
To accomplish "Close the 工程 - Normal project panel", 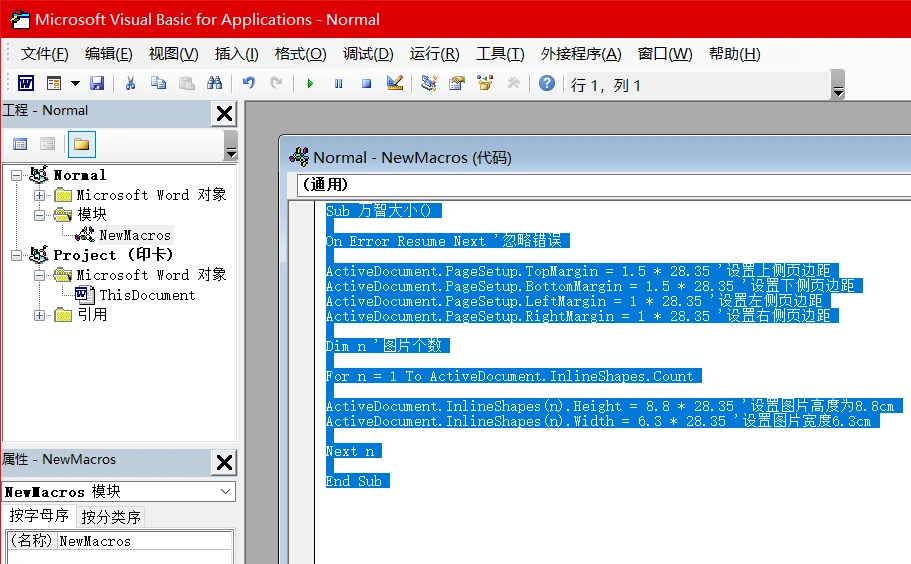I will pos(224,114).
